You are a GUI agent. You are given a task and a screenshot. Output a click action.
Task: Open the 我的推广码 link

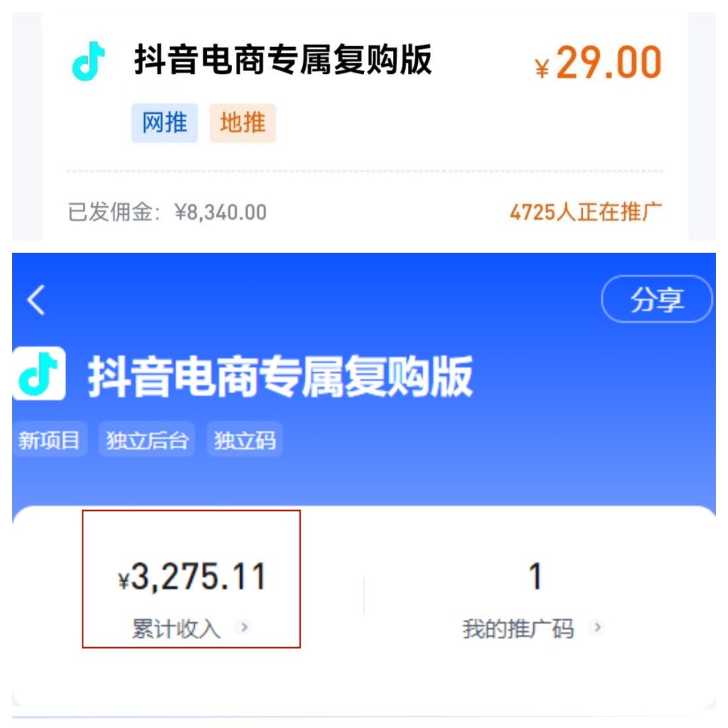coord(518,628)
